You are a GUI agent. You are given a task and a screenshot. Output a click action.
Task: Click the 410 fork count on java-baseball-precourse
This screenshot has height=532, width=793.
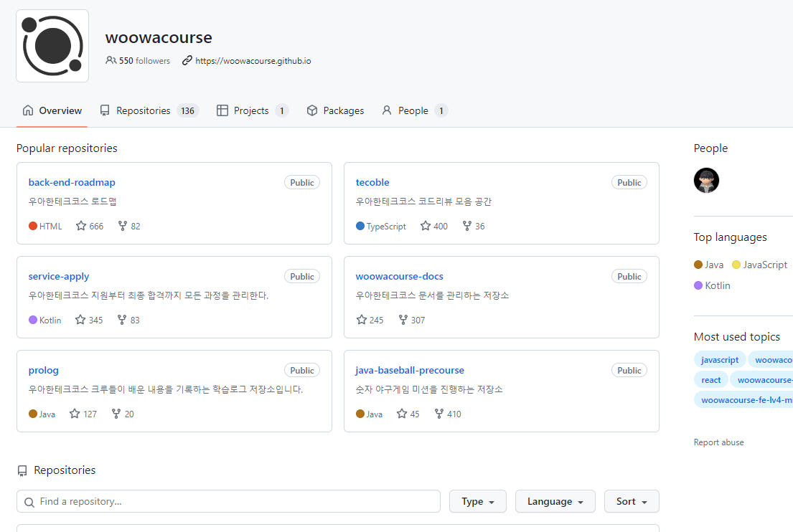(454, 414)
